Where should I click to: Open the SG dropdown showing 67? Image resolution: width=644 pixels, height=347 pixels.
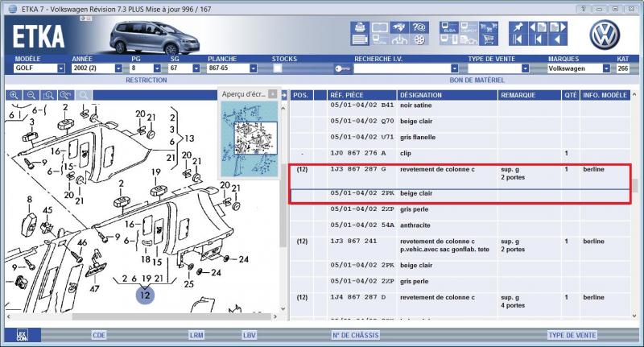[196, 68]
